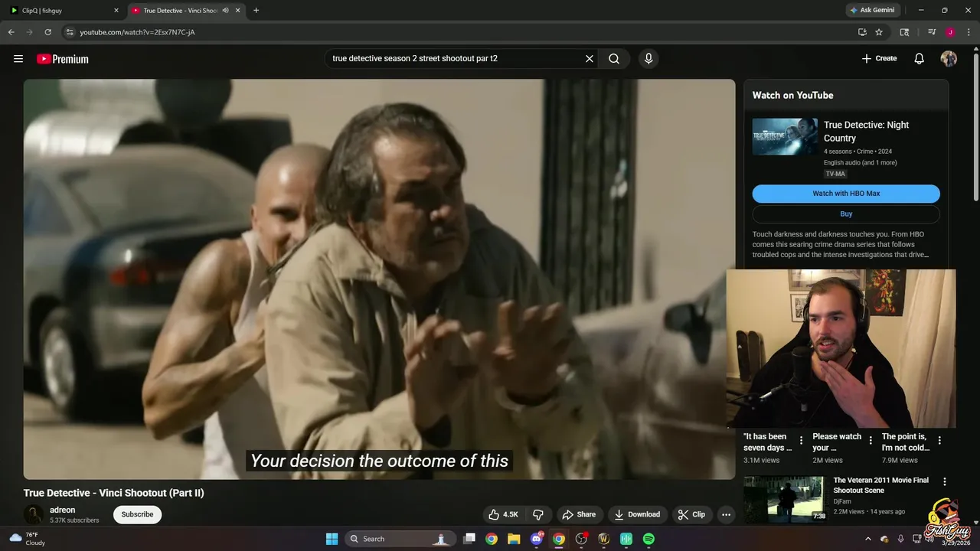
Task: Dislike the video with thumbs down
Action: (x=538, y=514)
